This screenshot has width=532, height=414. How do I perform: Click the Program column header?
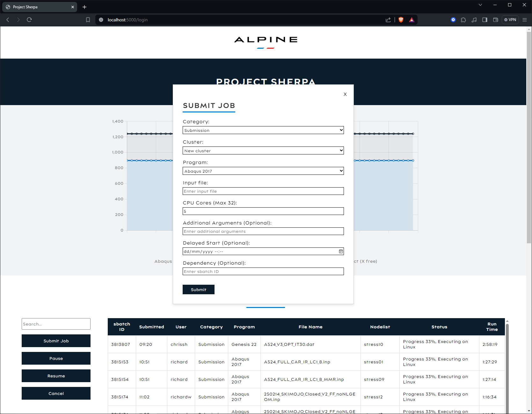coord(244,327)
